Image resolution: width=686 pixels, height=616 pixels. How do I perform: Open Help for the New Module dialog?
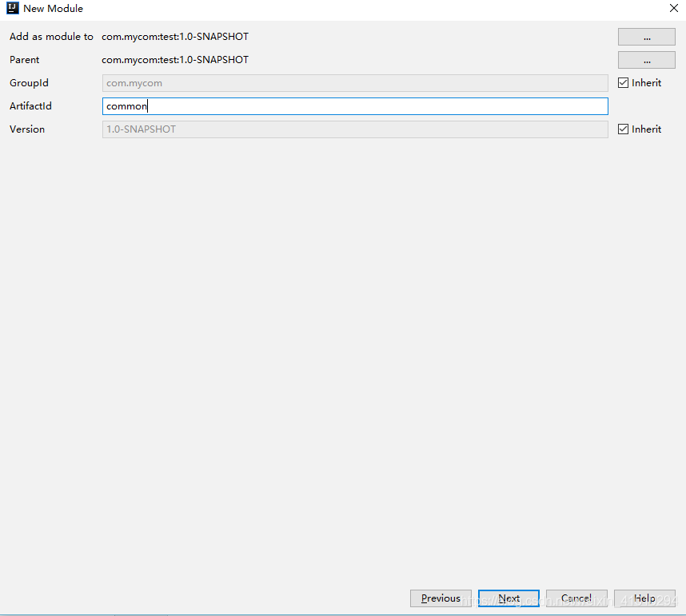click(644, 598)
